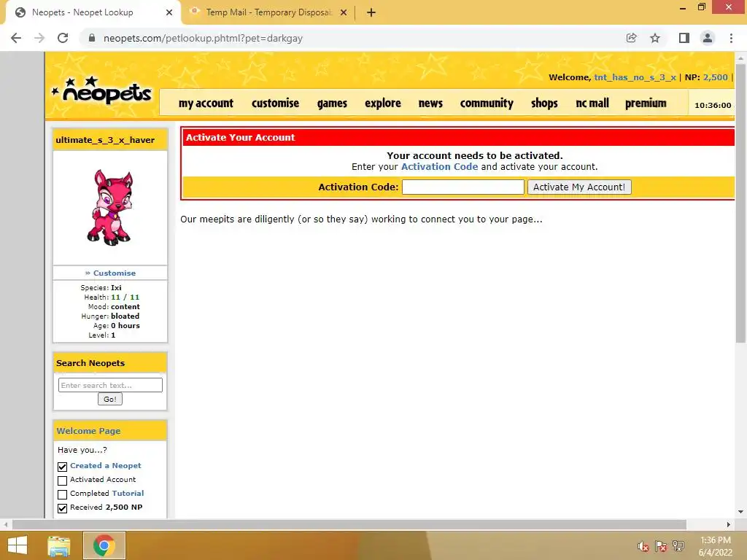
Task: Open the news menu
Action: pyautogui.click(x=430, y=103)
